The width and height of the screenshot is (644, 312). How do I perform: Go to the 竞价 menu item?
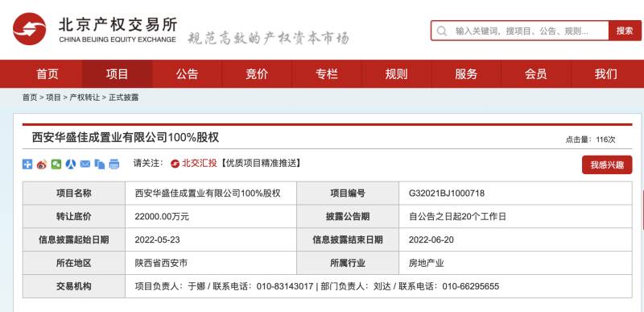click(x=257, y=74)
